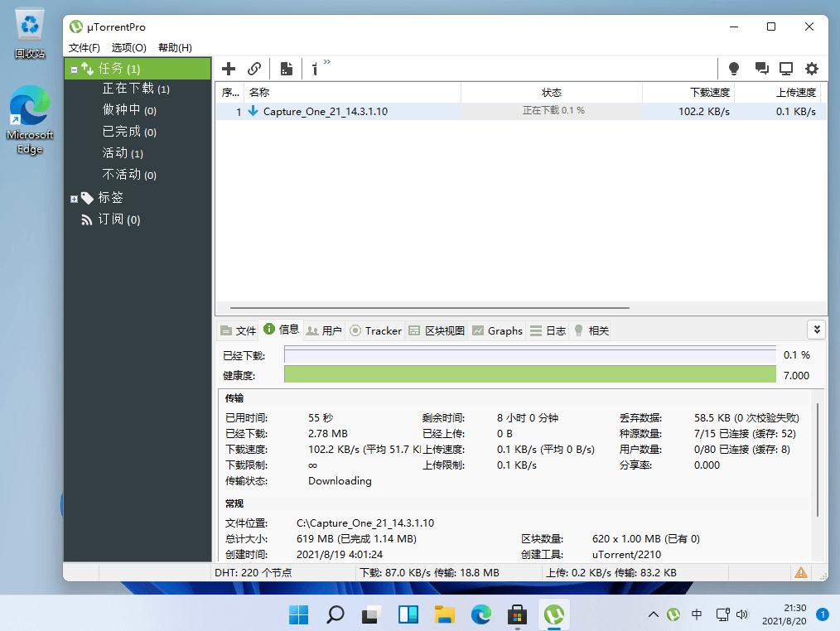Select 不活动 (0) in the sidebar
The image size is (840, 631).
pos(129,175)
